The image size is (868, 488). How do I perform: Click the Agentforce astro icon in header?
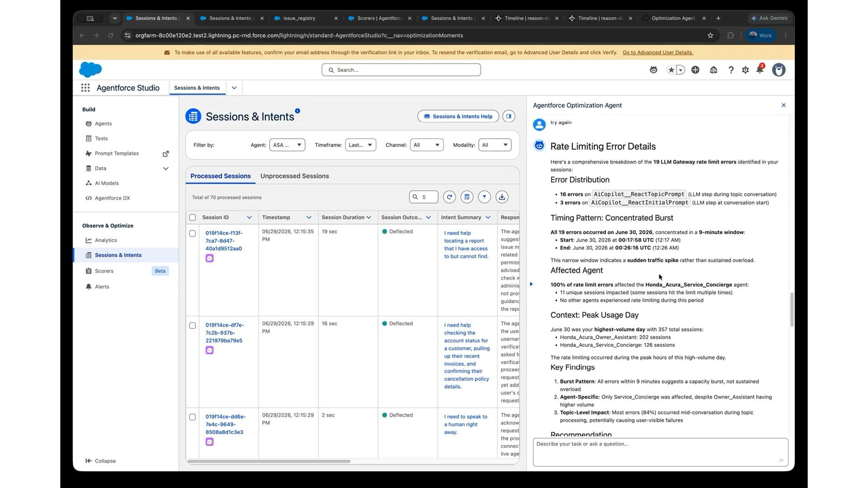click(x=653, y=70)
